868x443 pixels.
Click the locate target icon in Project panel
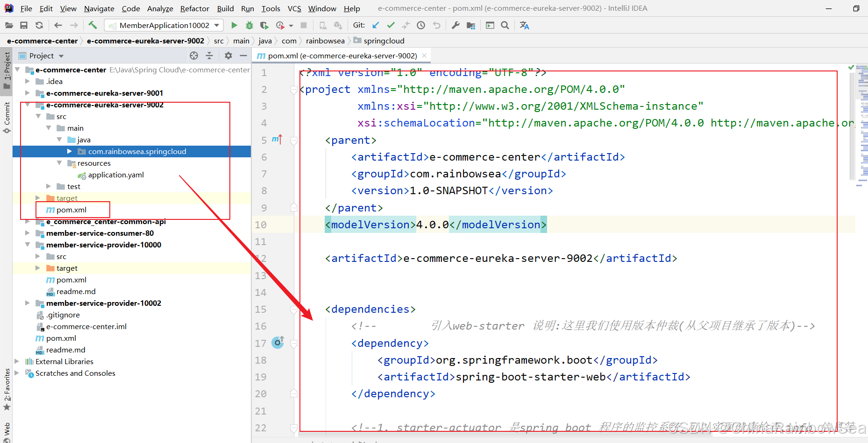point(194,56)
